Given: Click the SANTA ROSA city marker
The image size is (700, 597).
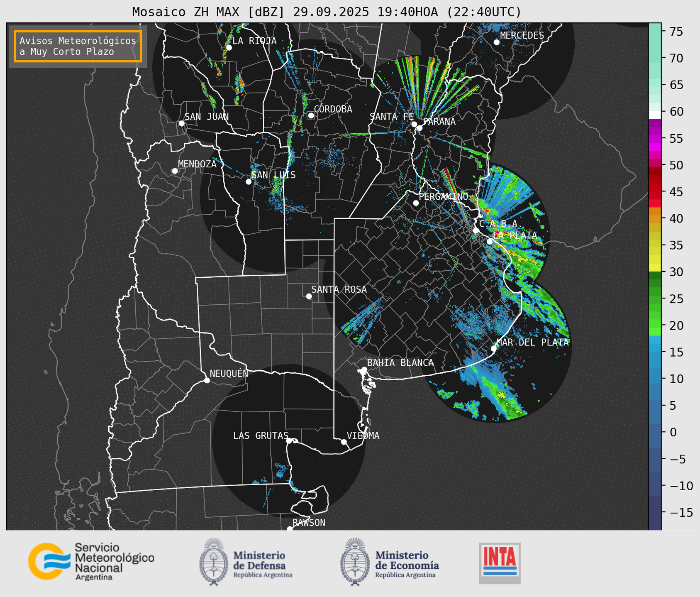Looking at the screenshot, I should [309, 296].
